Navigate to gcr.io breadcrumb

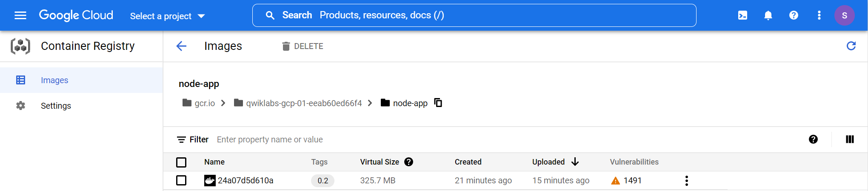(205, 103)
